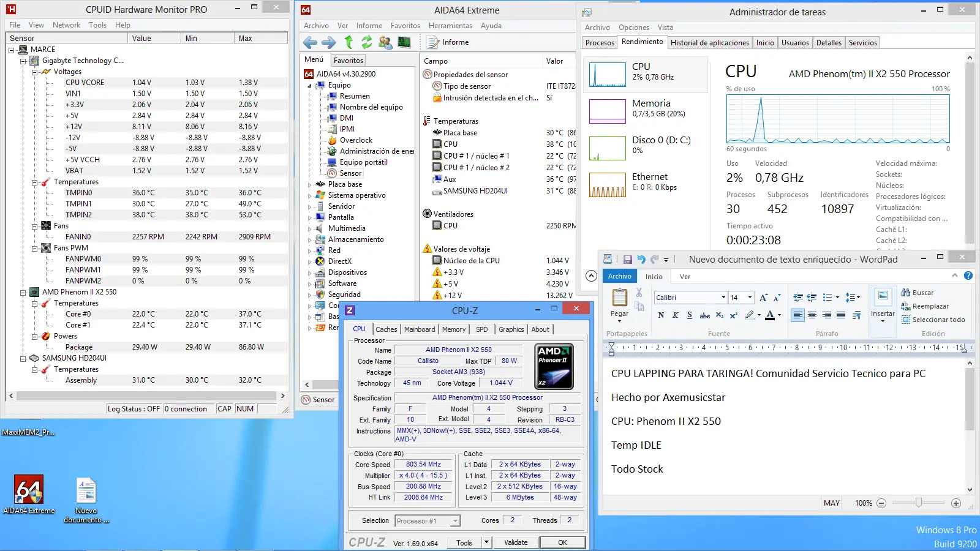Screen dimensions: 980x551
Task: Click the WordPad help question mark icon
Action: 968,276
